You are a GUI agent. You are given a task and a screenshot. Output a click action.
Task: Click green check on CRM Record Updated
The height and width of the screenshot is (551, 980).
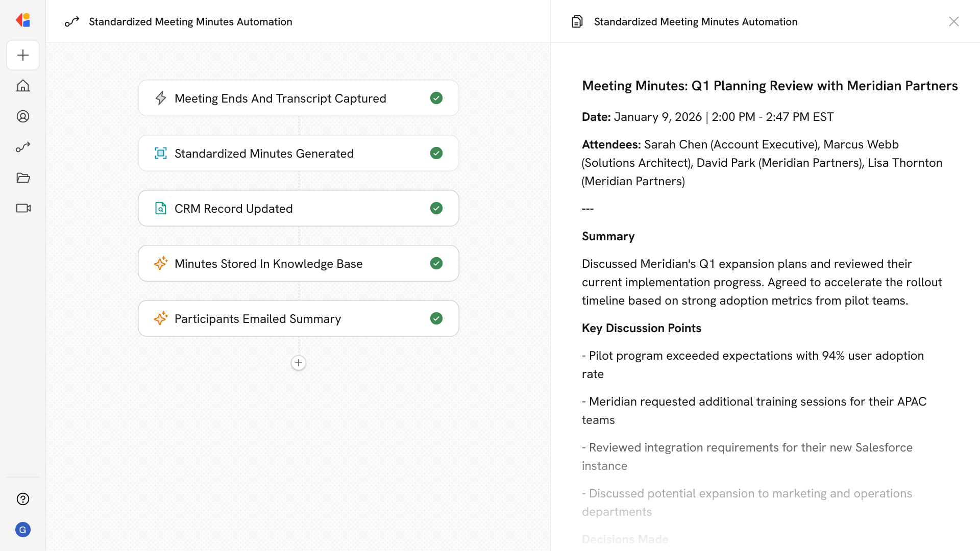coord(436,208)
